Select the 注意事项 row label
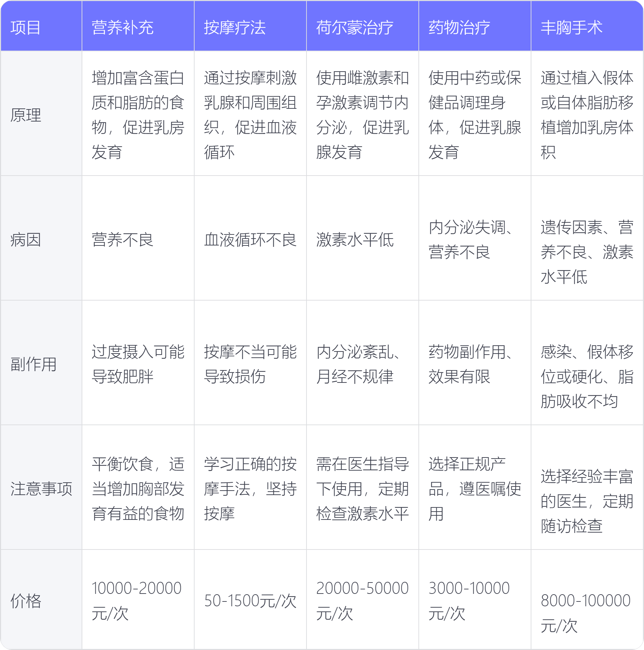This screenshot has height=650, width=644. 41,489
